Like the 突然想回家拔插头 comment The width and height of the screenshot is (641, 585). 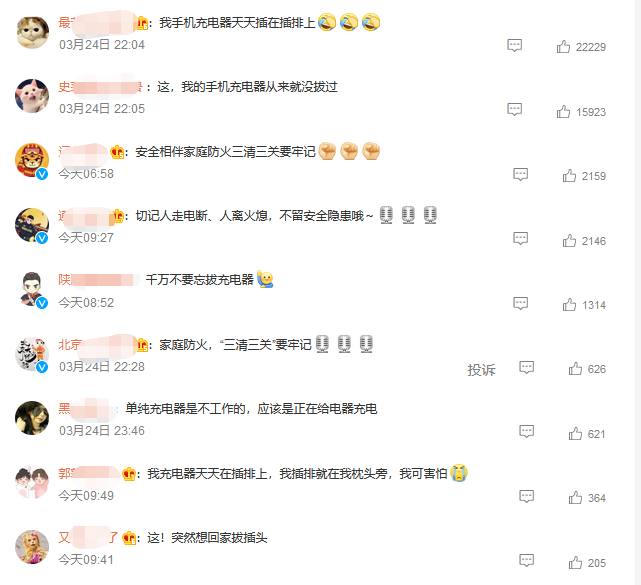pos(575,563)
